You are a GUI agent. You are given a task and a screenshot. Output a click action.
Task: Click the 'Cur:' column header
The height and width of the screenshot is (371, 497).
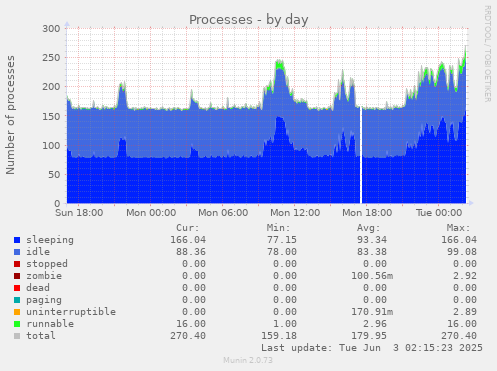[x=188, y=228]
